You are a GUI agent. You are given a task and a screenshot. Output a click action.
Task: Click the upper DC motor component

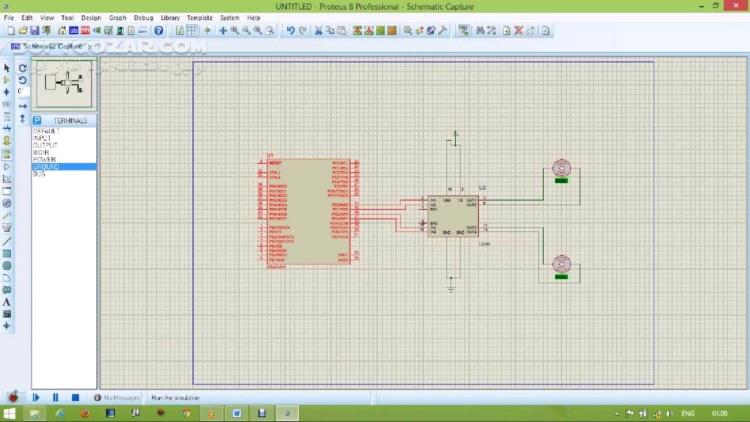click(561, 170)
